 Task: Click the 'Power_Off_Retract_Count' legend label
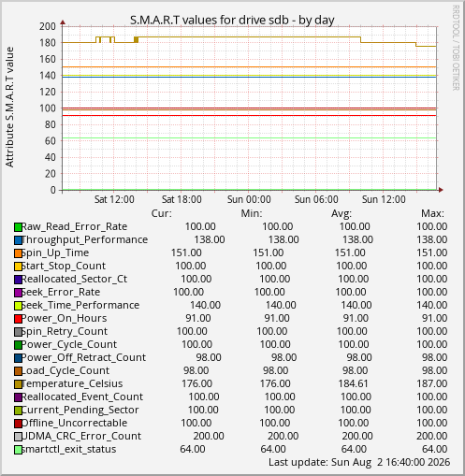(x=83, y=357)
